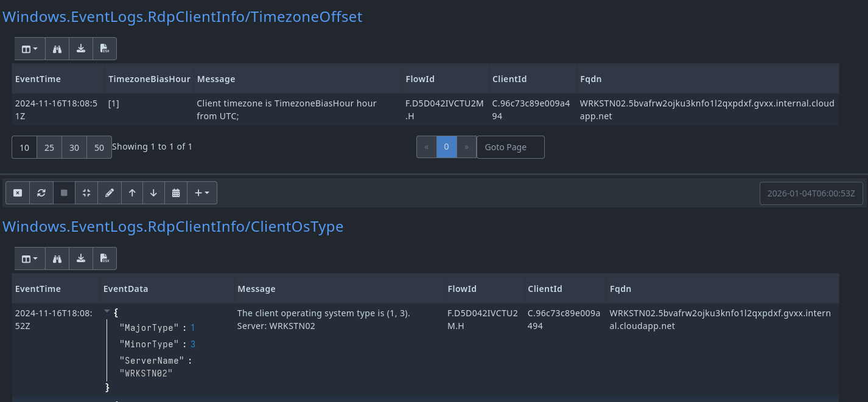Viewport: 868px width, 402px height.
Task: Go to page 0 in pagination
Action: (x=446, y=147)
